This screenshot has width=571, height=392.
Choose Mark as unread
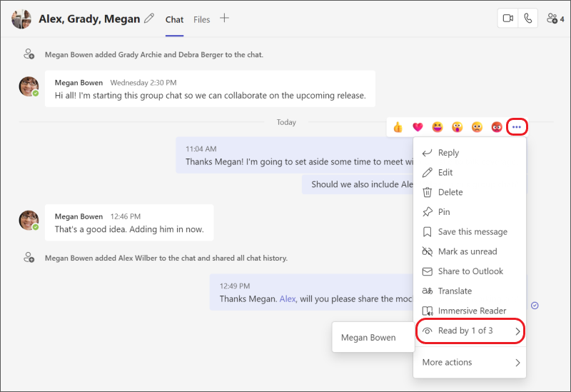[467, 251]
